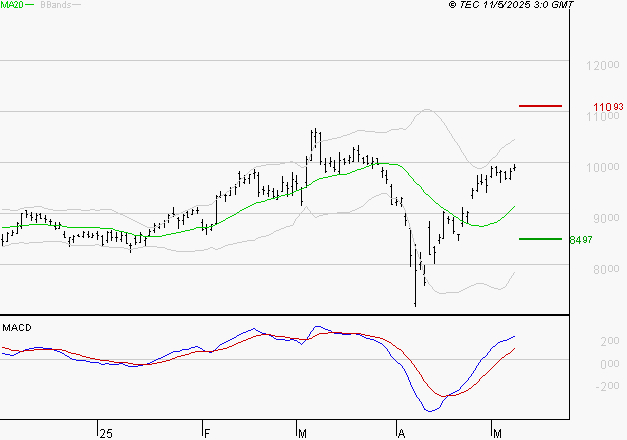627x440 pixels.
Task: Click the MACD 2.00 scale label
Action: [x=610, y=341]
